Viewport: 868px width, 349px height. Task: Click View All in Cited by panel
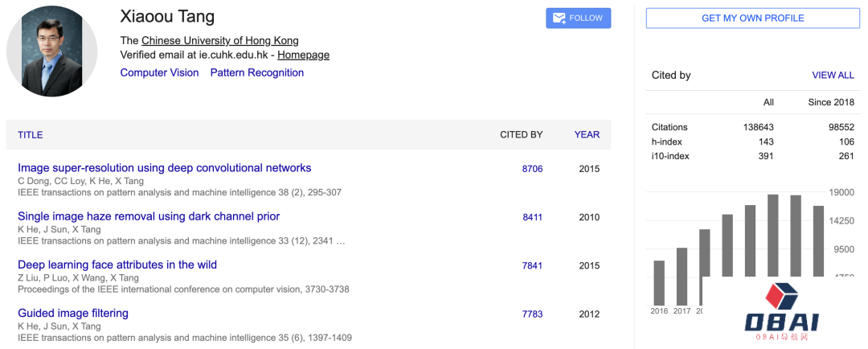pos(833,75)
